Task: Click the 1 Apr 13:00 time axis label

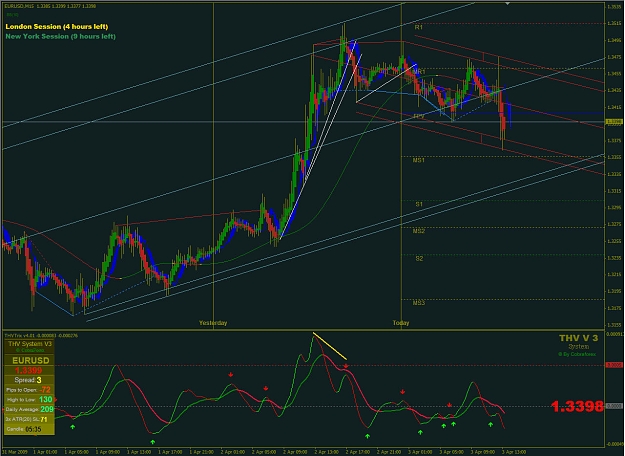Action: tap(139, 452)
